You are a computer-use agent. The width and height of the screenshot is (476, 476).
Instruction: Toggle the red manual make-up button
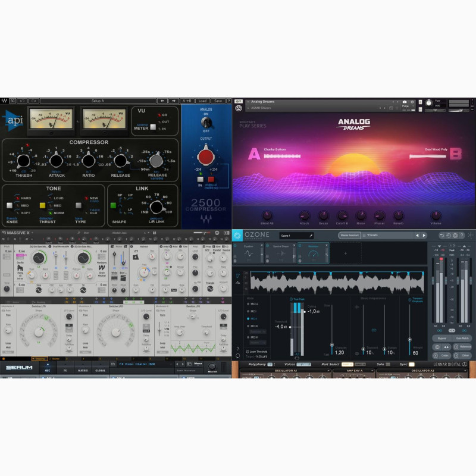click(211, 180)
